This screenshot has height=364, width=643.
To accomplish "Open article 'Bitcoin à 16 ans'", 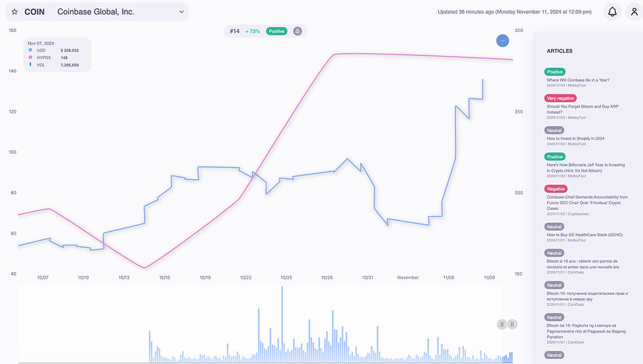I will point(583,264).
